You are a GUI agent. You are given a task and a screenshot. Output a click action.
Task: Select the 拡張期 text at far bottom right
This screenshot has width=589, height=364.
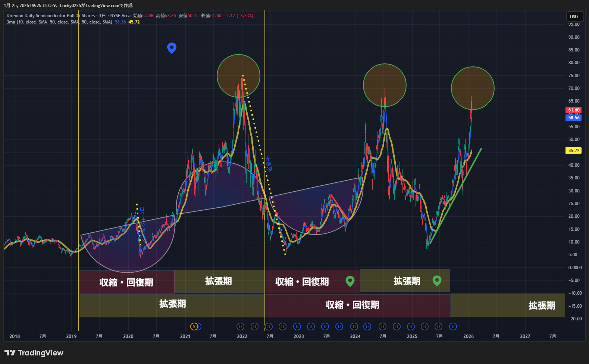pyautogui.click(x=542, y=306)
